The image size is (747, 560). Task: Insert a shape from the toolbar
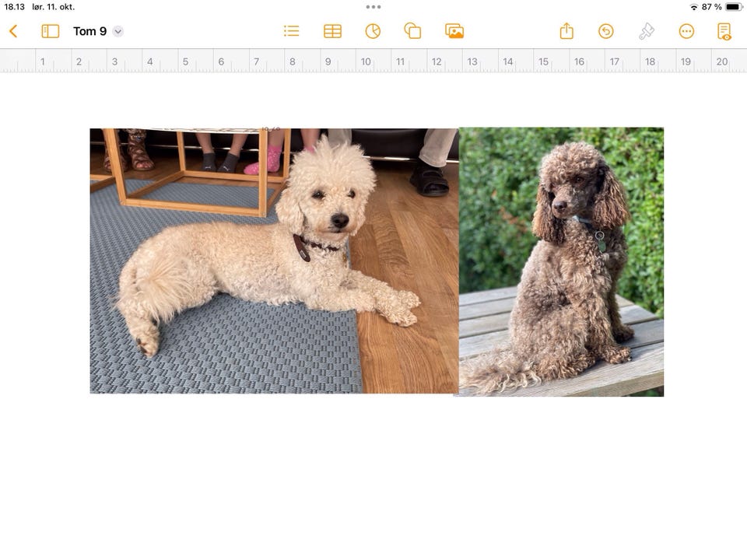pos(412,31)
